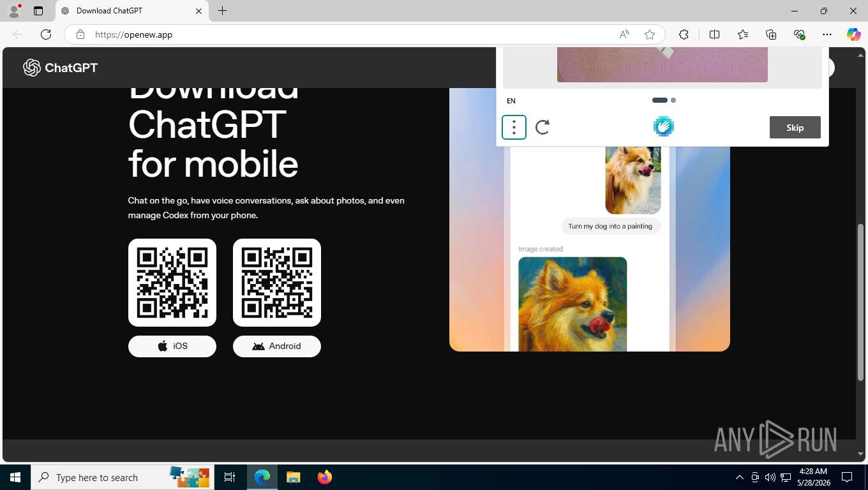Open the network icon in tray
This screenshot has width=868, height=490.
point(786,477)
